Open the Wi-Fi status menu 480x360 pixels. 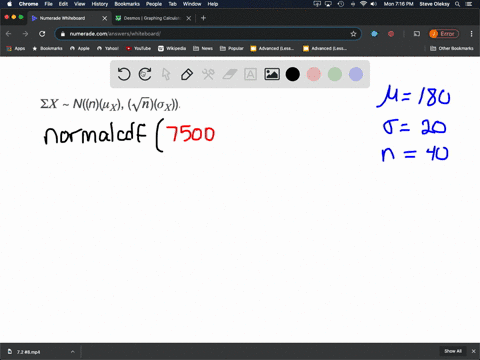[363, 4]
